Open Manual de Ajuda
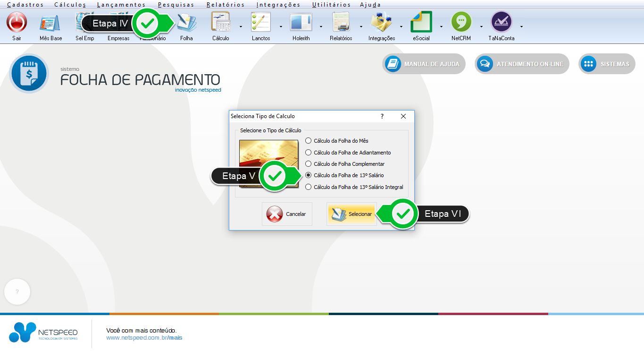The width and height of the screenshot is (644, 351). pos(424,64)
